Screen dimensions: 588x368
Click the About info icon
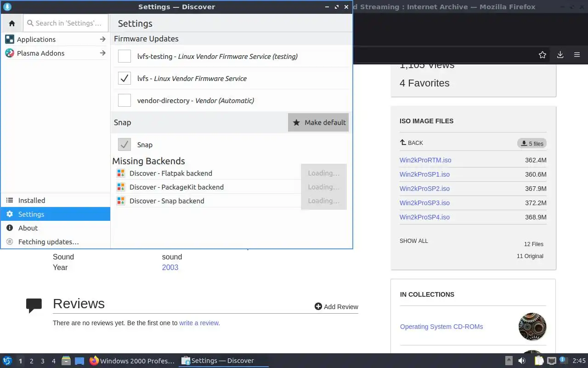[x=10, y=228]
